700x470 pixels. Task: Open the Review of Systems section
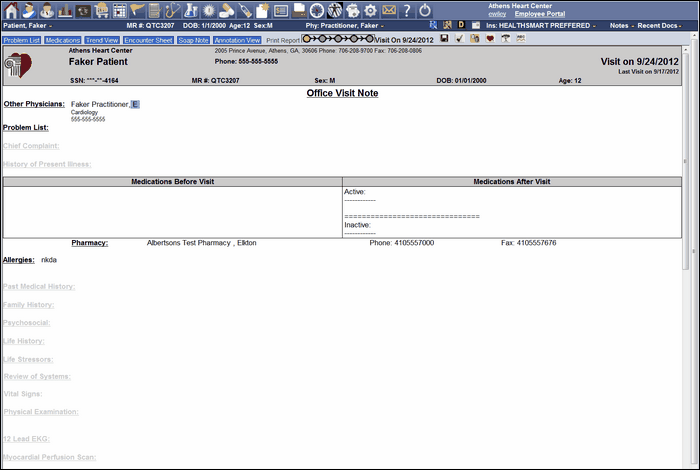[x=37, y=377]
